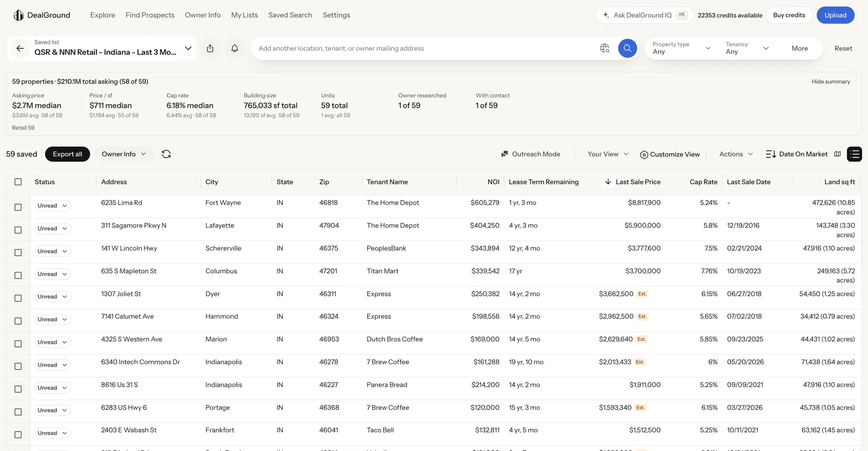Image resolution: width=868 pixels, height=451 pixels.
Task: Open Saved Search page
Action: [x=290, y=15]
